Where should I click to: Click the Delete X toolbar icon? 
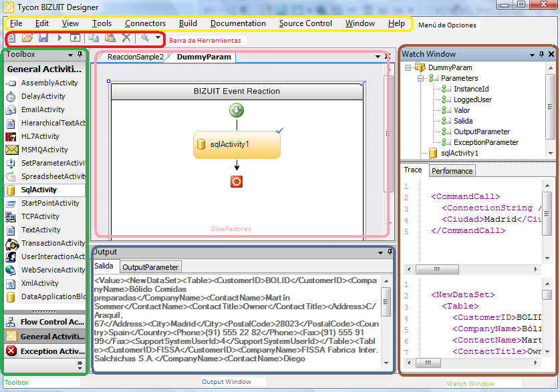(126, 37)
